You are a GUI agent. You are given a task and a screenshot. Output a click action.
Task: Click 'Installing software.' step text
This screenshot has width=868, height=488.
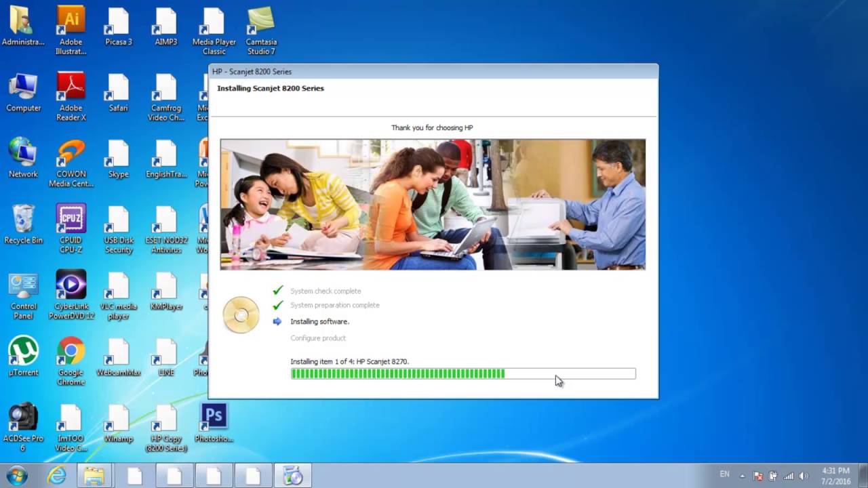point(319,321)
